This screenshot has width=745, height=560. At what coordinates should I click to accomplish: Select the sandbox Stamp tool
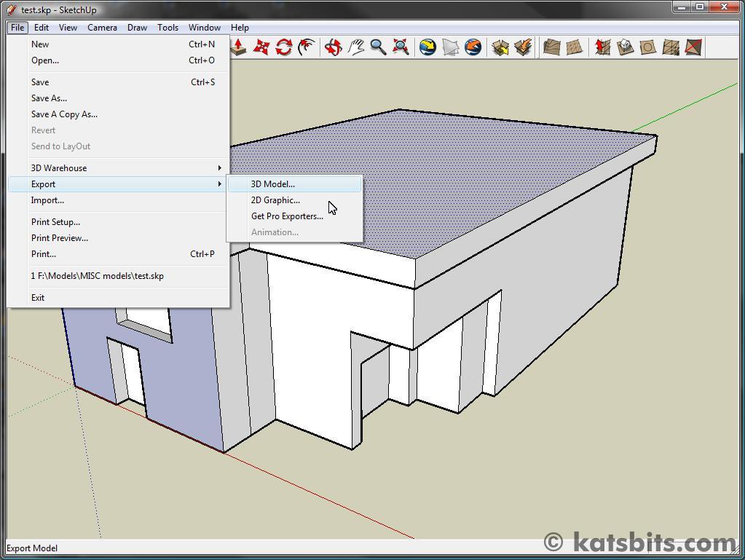(x=626, y=47)
